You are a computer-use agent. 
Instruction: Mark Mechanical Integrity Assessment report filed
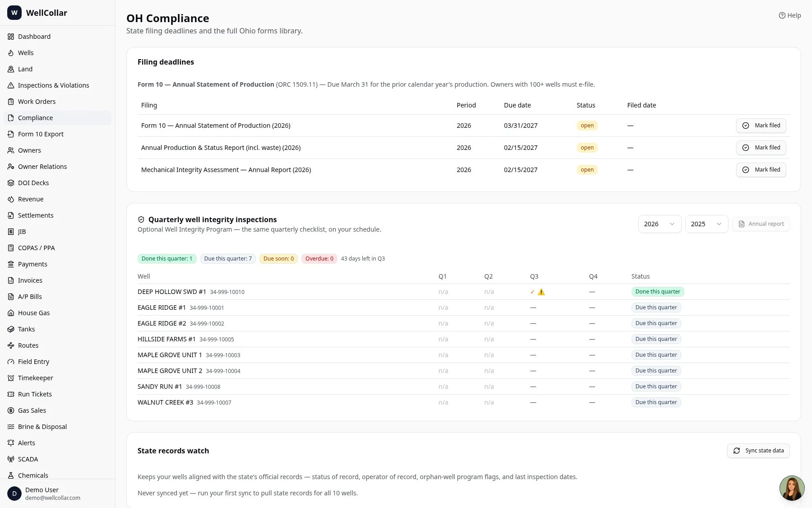click(761, 170)
